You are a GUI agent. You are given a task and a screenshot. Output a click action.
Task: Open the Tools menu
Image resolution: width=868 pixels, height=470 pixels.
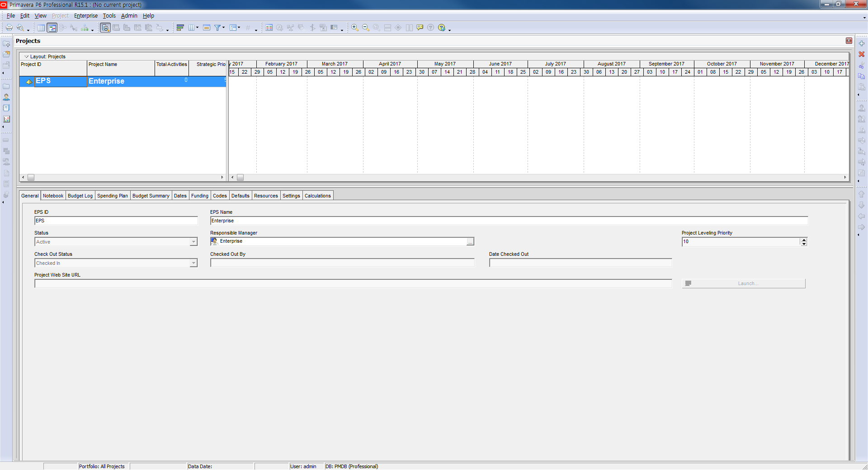point(109,16)
